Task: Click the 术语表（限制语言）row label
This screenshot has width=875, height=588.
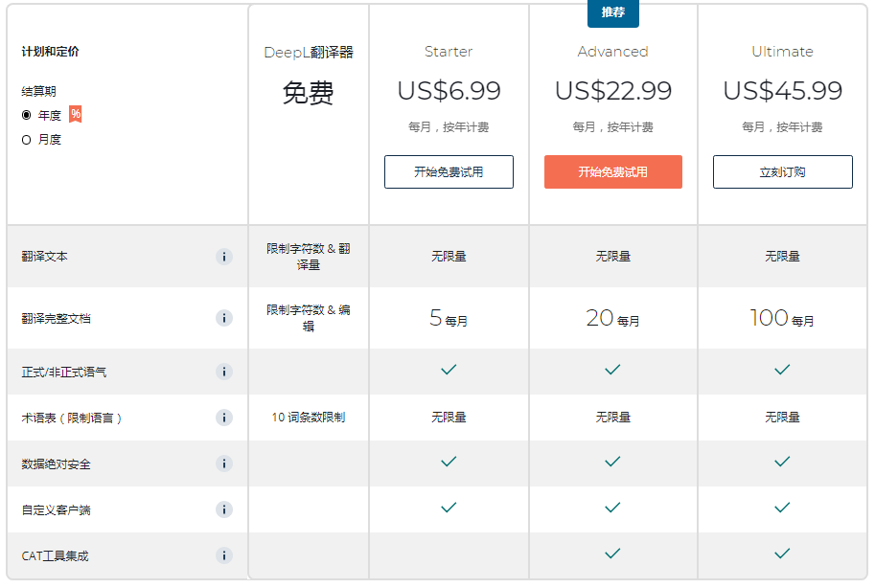Action: point(72,418)
